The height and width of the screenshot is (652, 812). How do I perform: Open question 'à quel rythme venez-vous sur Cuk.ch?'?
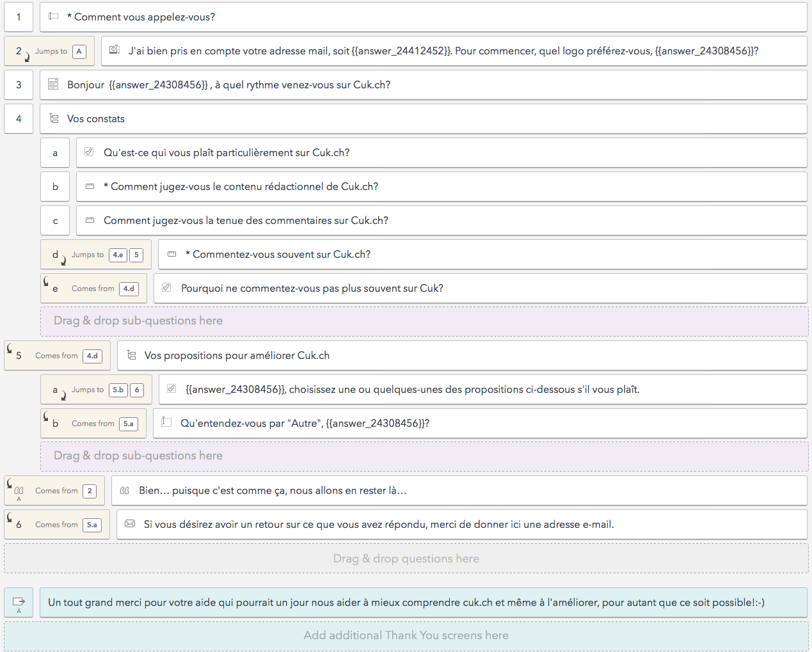(423, 84)
